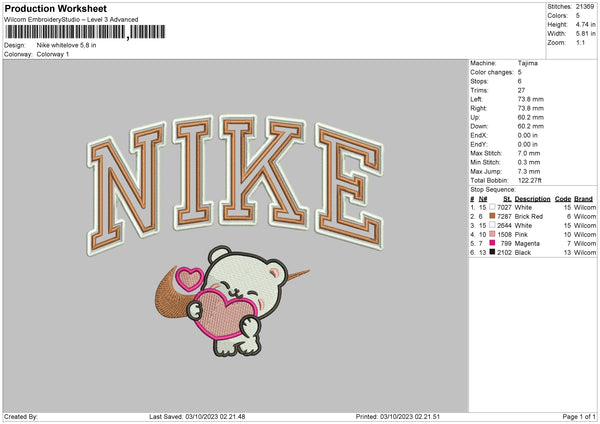Click the White 2644 color swatch
Image resolution: width=600 pixels, height=424 pixels.
(492, 225)
